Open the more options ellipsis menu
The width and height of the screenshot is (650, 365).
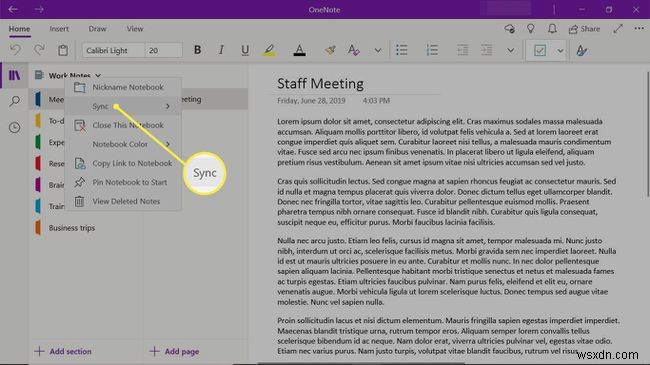click(x=639, y=29)
